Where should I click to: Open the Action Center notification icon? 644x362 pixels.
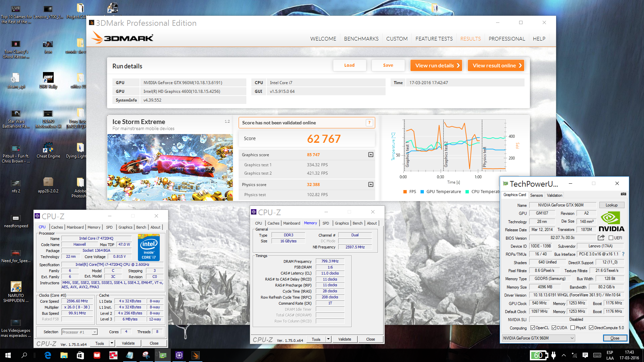(x=585, y=355)
